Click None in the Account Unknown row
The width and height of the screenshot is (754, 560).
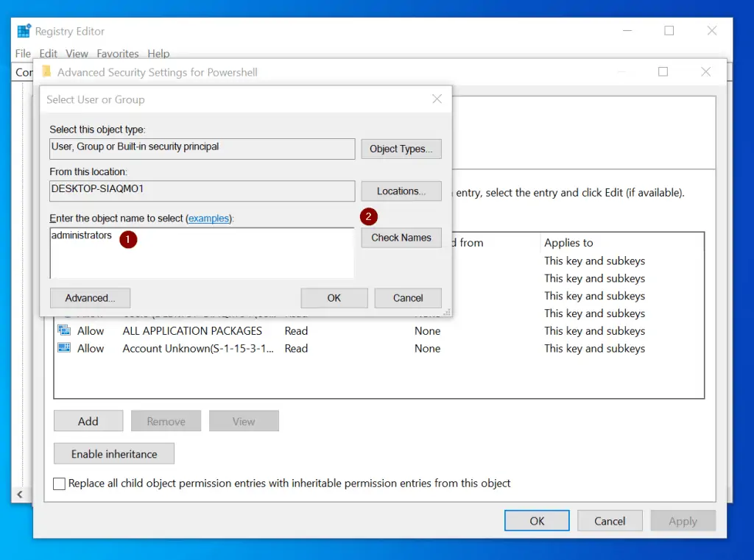click(428, 349)
